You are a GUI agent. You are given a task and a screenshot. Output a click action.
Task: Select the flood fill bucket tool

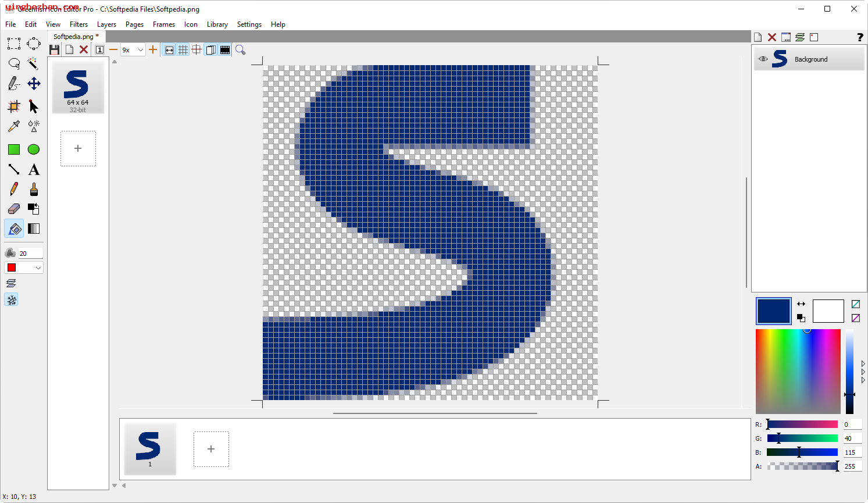point(14,229)
